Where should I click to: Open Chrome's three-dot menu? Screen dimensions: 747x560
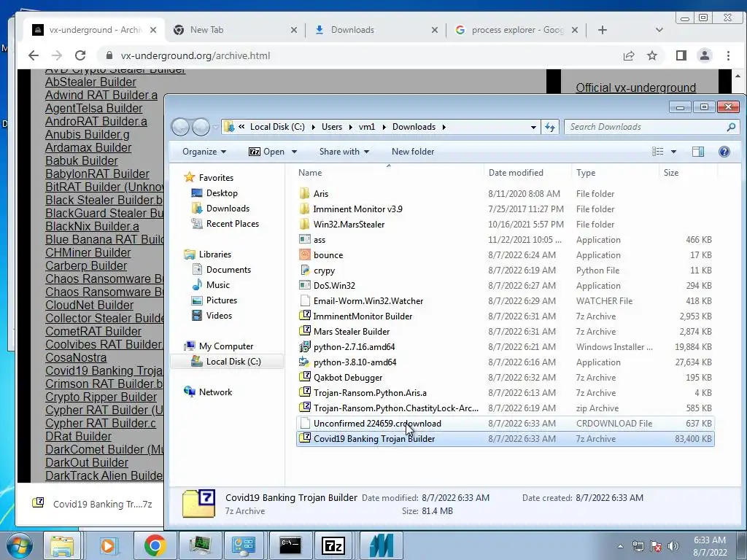(729, 55)
